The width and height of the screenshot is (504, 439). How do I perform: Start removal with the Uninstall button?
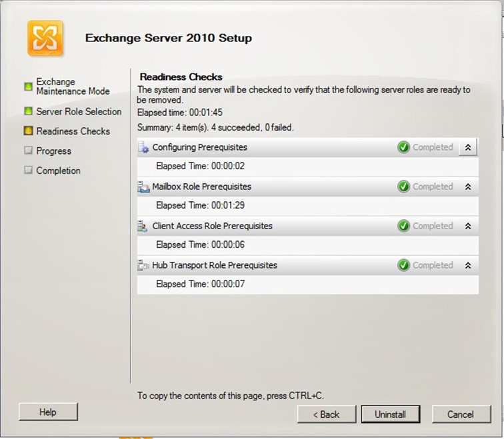click(391, 414)
